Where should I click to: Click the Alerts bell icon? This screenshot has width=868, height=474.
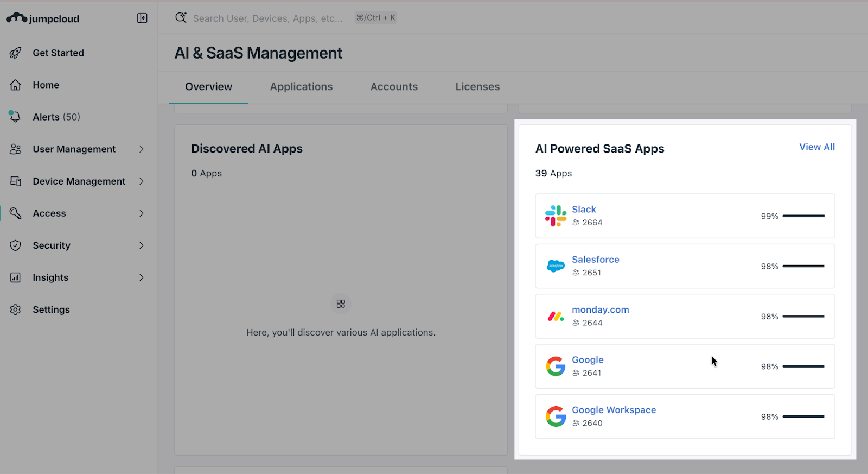pos(15,117)
